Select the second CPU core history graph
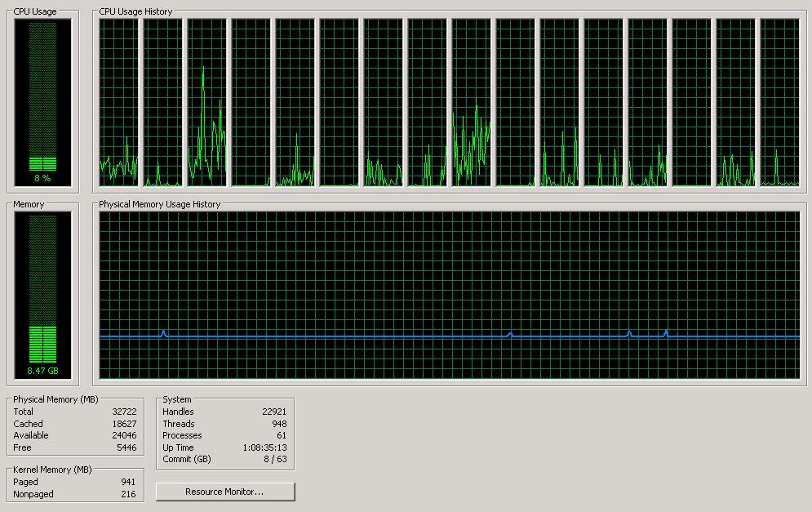 point(163,102)
